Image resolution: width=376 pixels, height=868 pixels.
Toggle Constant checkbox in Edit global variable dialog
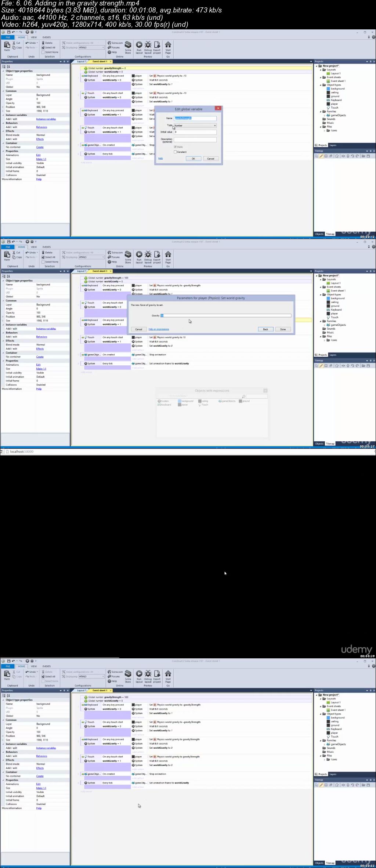pos(175,152)
